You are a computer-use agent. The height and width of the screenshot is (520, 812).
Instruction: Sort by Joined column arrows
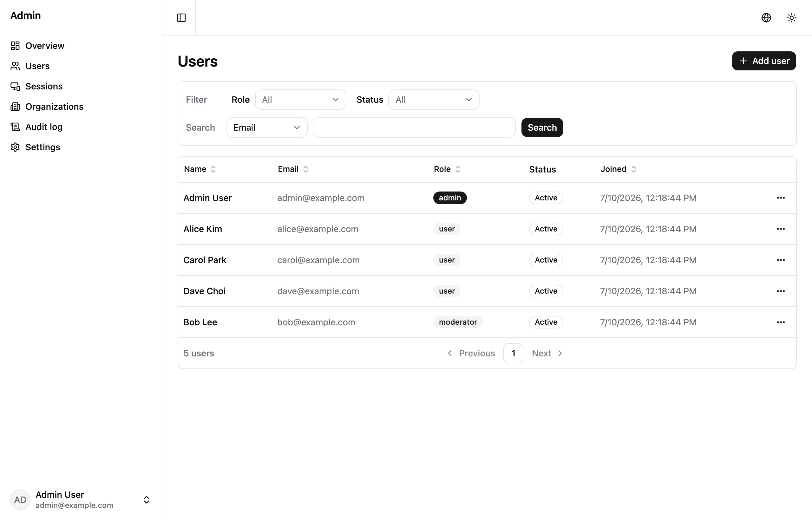pyautogui.click(x=634, y=169)
